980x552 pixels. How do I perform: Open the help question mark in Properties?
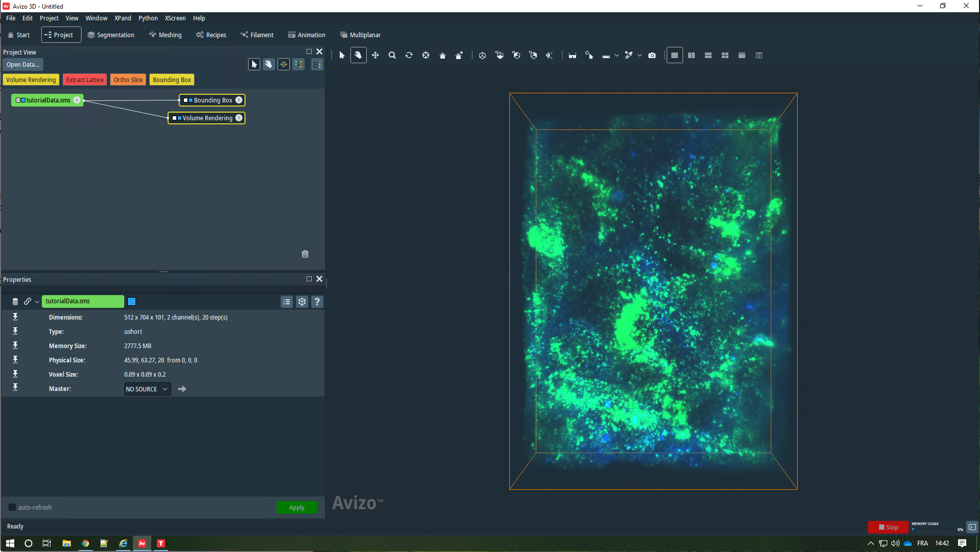(317, 302)
